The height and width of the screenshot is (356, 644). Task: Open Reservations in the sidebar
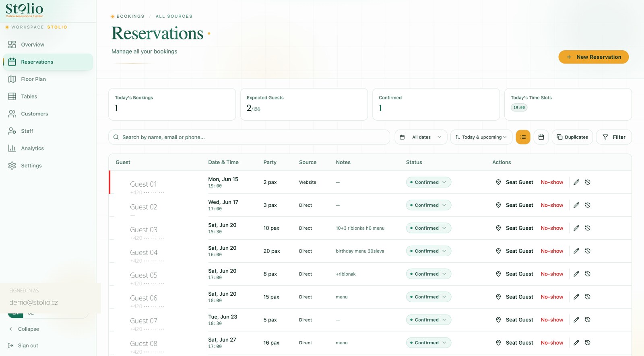[x=48, y=62]
